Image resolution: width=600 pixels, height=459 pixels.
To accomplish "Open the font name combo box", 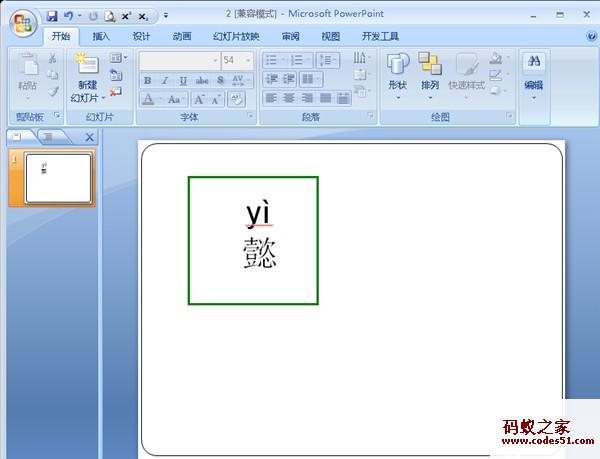I will (x=180, y=60).
